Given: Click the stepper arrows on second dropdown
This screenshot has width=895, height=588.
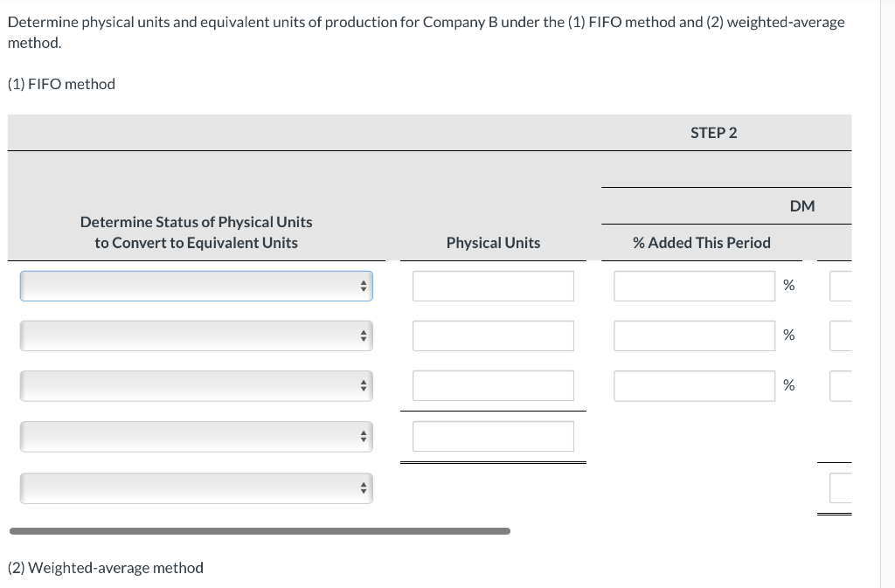Looking at the screenshot, I should 363,336.
